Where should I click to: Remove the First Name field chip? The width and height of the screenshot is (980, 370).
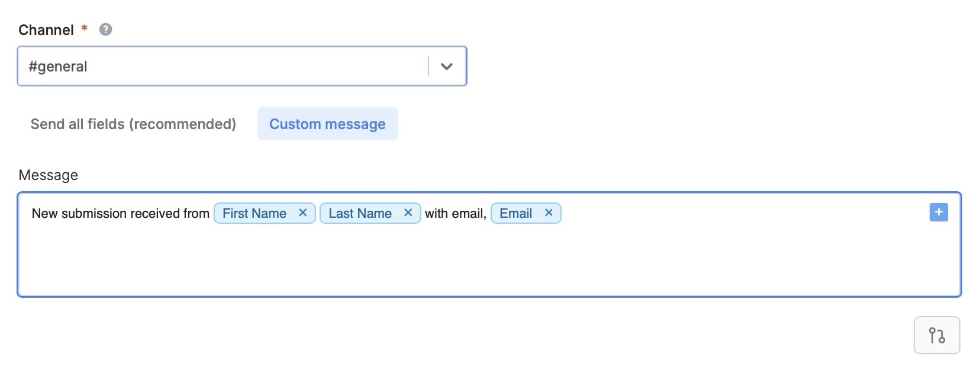[302, 213]
